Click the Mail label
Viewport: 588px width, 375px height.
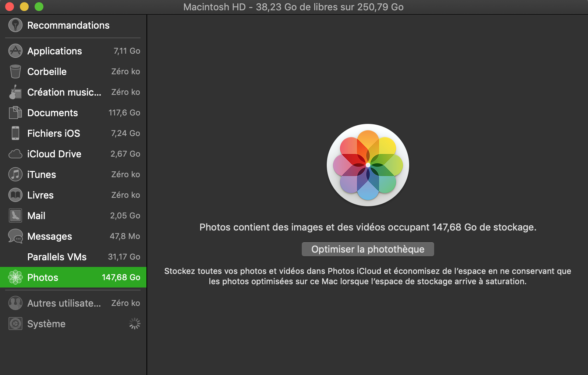[x=36, y=215]
